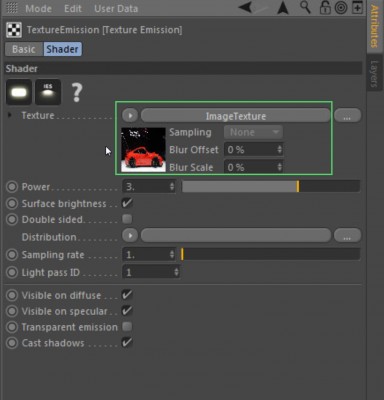The image size is (384, 400).
Task: Click the Power animation radio dot
Action: pos(12,187)
